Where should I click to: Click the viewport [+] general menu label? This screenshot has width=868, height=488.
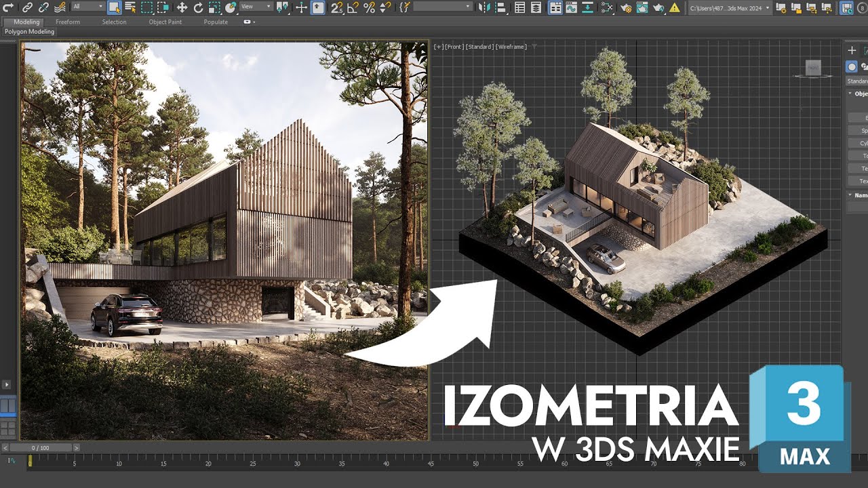[x=439, y=47]
